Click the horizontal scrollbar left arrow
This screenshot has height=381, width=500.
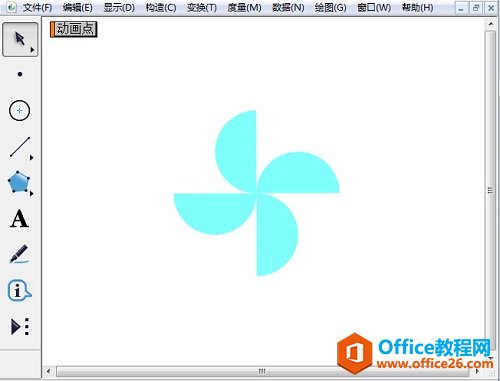click(49, 371)
